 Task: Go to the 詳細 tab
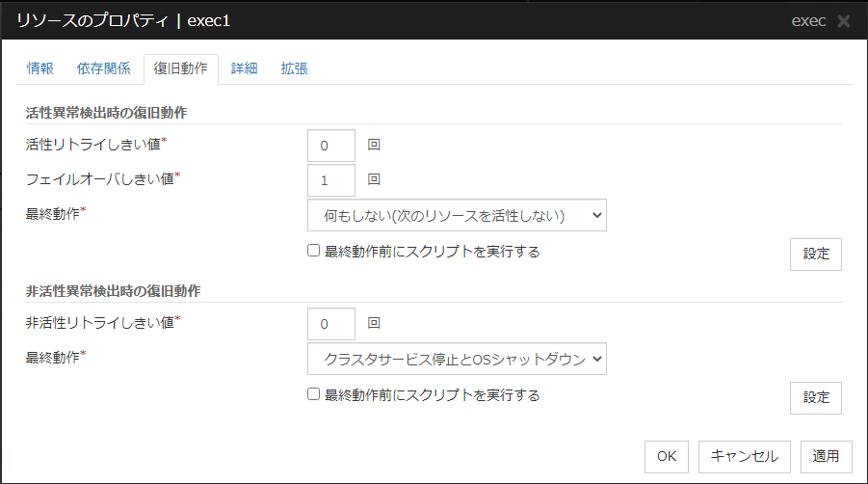point(244,68)
